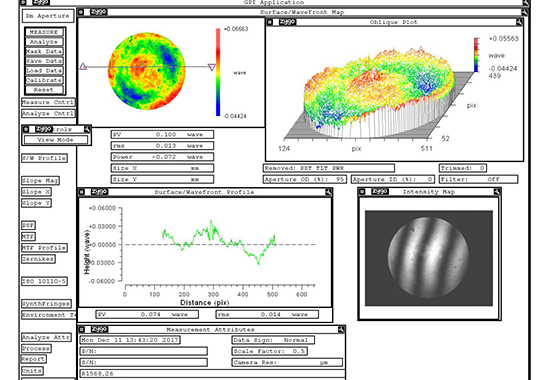Click the View Mode toggle button
This screenshot has height=380, width=550.
[56, 140]
